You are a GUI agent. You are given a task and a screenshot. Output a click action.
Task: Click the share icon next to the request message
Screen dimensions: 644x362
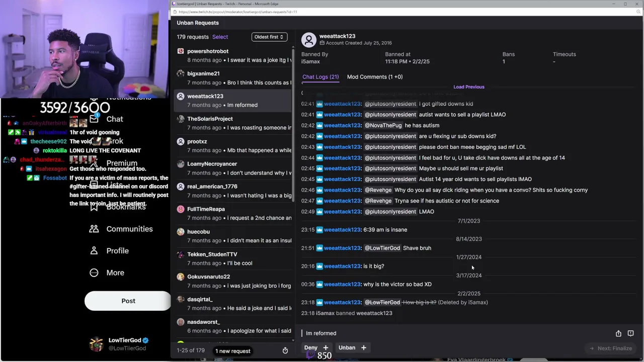click(x=618, y=333)
